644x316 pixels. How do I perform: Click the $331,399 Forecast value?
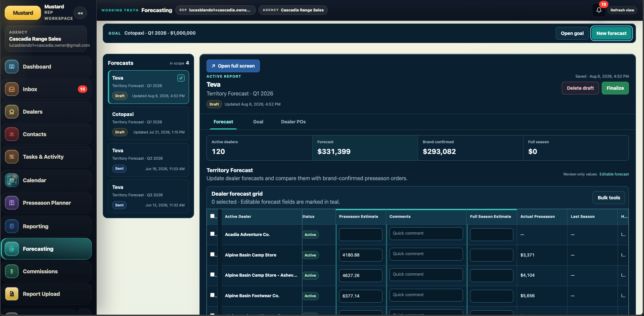(x=334, y=152)
